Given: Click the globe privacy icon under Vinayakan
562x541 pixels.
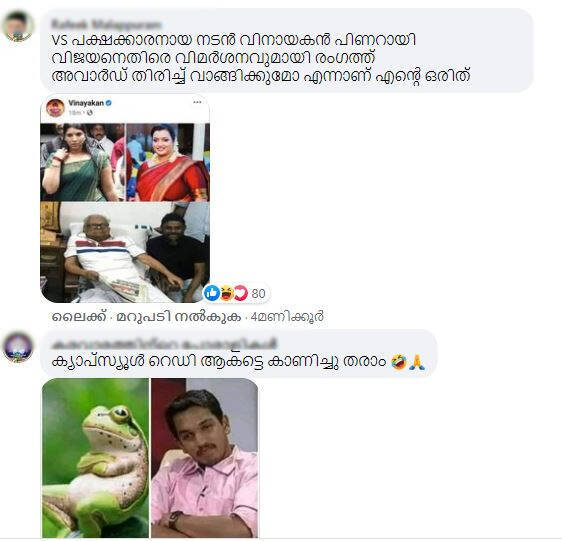Looking at the screenshot, I should click(x=90, y=113).
